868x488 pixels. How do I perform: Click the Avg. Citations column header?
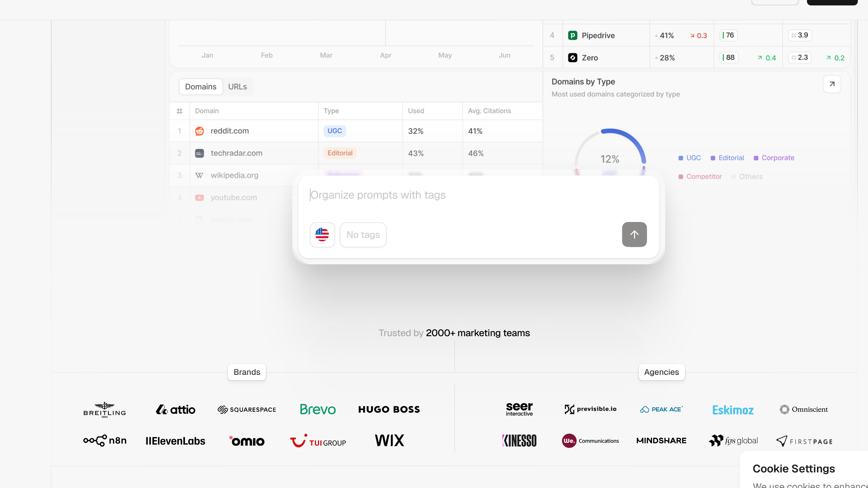click(x=489, y=111)
